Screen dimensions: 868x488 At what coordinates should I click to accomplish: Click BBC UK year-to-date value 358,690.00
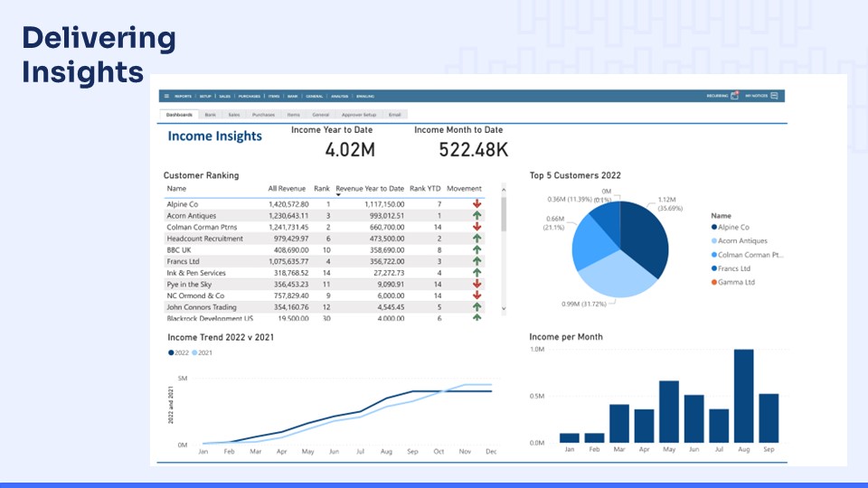tap(384, 250)
